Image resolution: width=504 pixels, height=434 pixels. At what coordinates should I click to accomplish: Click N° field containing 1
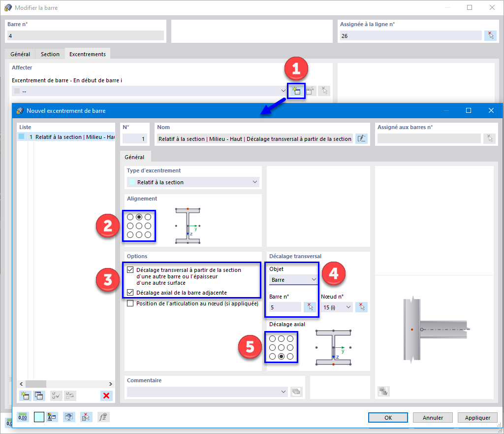135,138
